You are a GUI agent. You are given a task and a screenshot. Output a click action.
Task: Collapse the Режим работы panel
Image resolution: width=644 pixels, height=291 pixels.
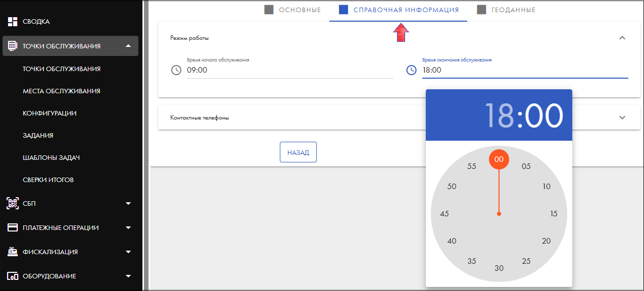(x=622, y=38)
